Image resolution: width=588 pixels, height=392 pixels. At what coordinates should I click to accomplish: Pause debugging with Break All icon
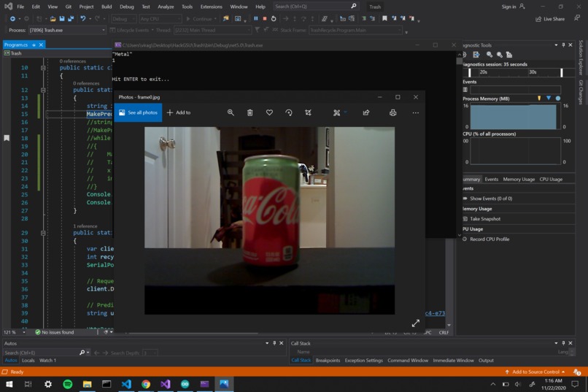pyautogui.click(x=256, y=18)
